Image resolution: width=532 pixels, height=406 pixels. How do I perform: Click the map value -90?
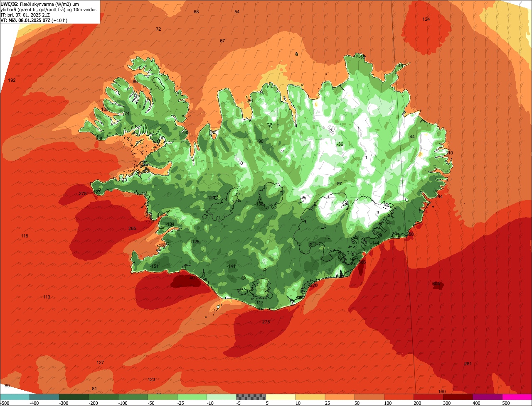point(260,141)
